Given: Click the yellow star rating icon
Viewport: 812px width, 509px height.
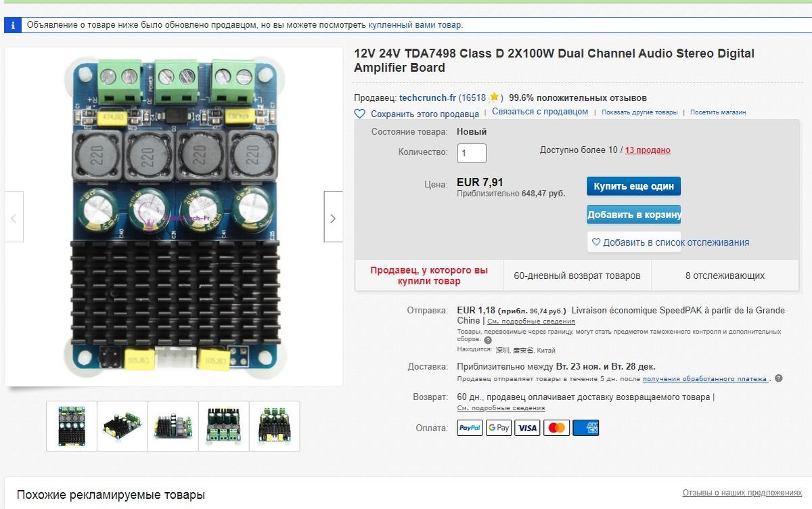Looking at the screenshot, I should pos(494,97).
